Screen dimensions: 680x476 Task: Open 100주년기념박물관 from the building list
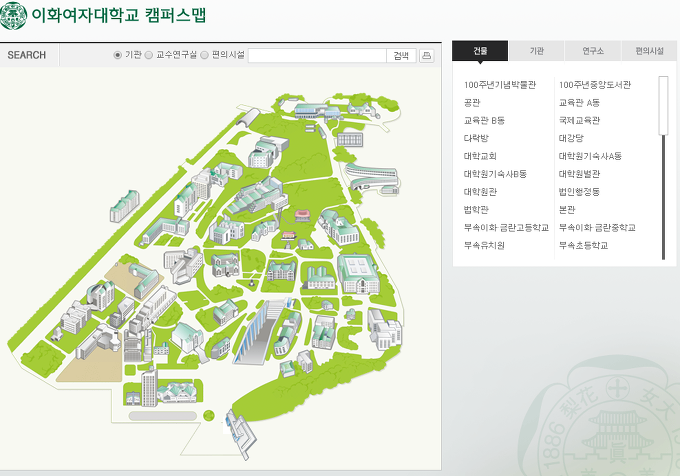point(500,85)
